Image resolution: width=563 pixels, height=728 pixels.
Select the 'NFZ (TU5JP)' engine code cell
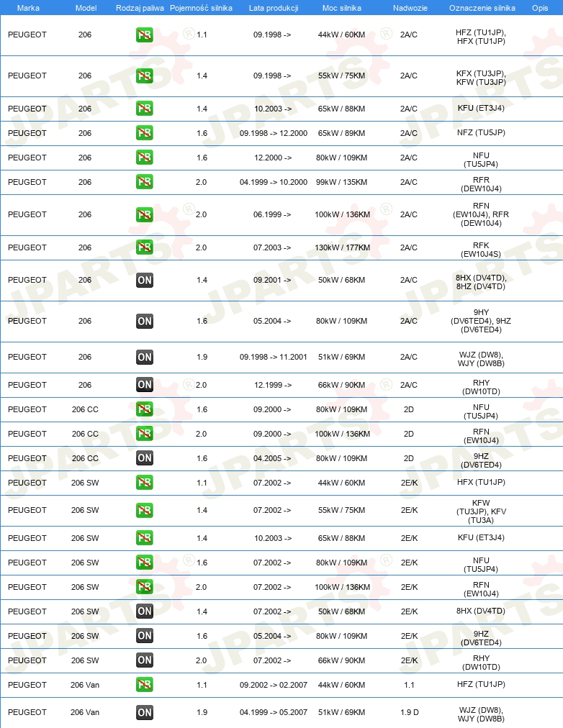tap(481, 132)
